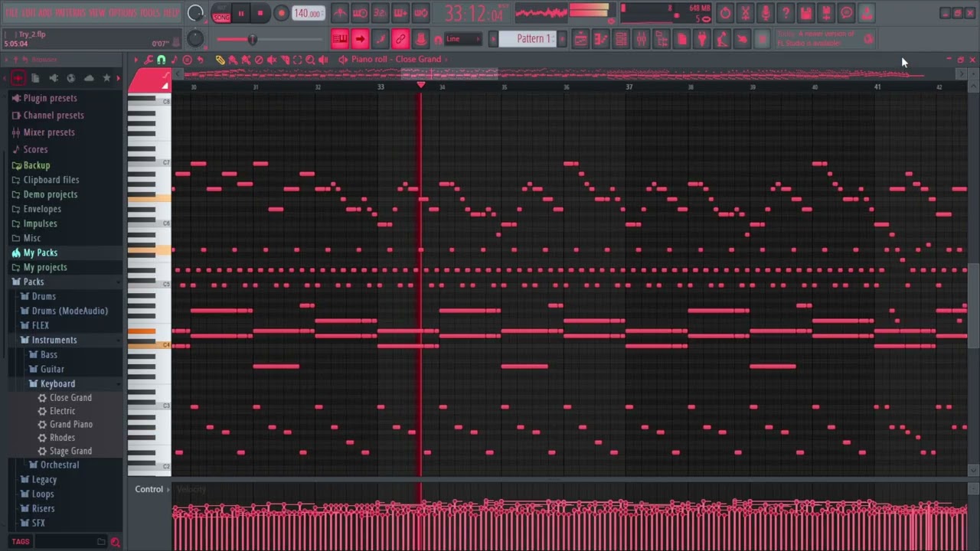Open the PATTERNS menu
This screenshot has width=980, height=551.
point(71,13)
